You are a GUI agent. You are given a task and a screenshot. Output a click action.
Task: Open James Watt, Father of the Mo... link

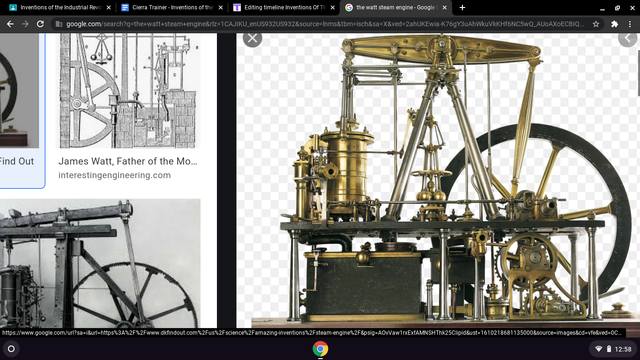click(x=128, y=161)
